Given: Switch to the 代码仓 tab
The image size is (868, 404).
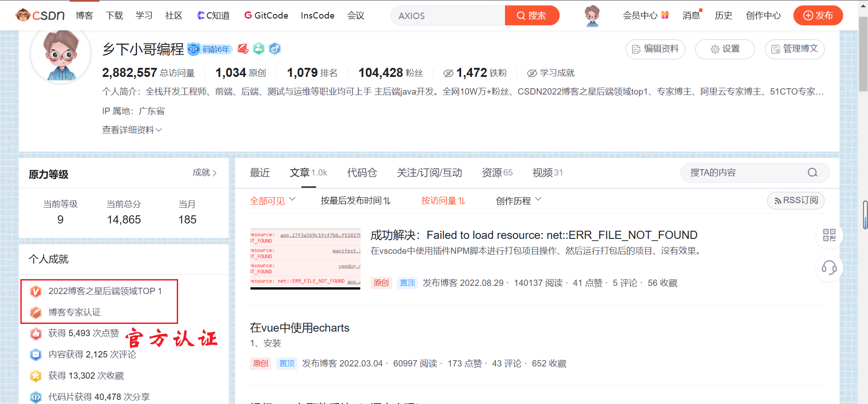Looking at the screenshot, I should [362, 173].
